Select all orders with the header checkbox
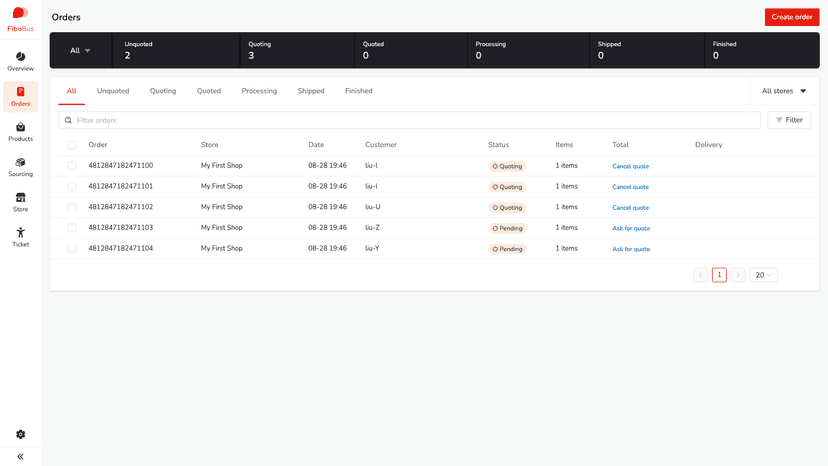The height and width of the screenshot is (466, 828). tap(72, 145)
